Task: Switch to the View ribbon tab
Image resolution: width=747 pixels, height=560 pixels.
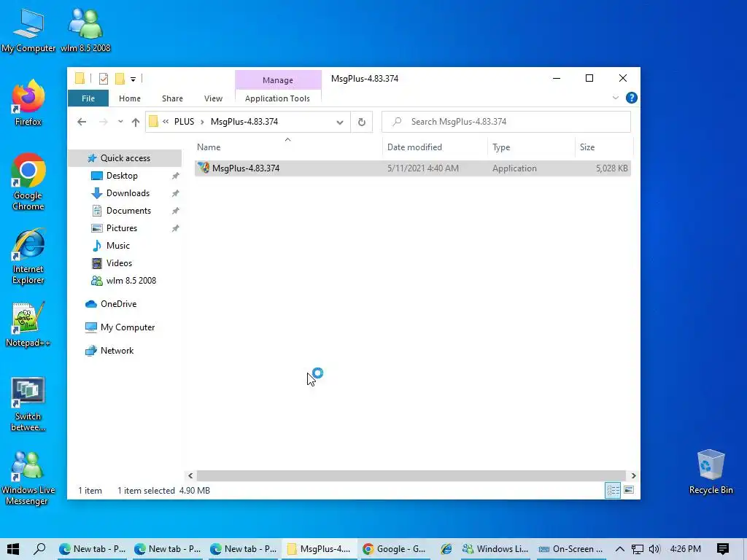Action: pos(213,98)
